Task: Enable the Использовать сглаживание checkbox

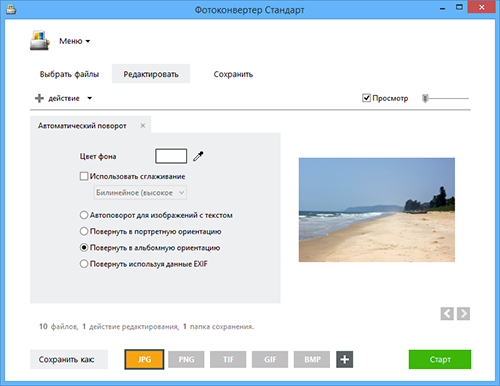Action: click(x=84, y=176)
